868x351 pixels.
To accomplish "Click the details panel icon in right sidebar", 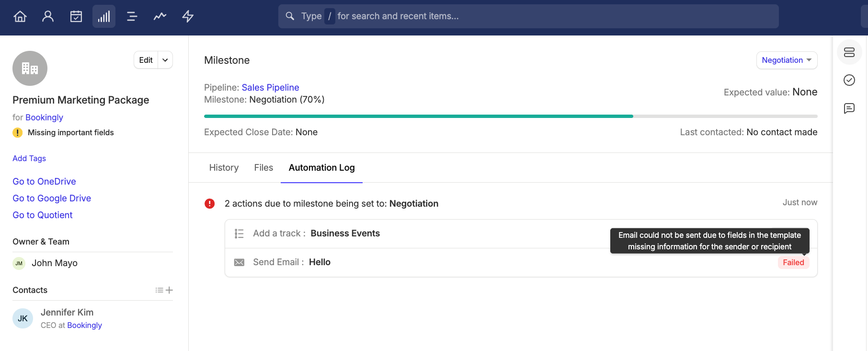I will 849,52.
